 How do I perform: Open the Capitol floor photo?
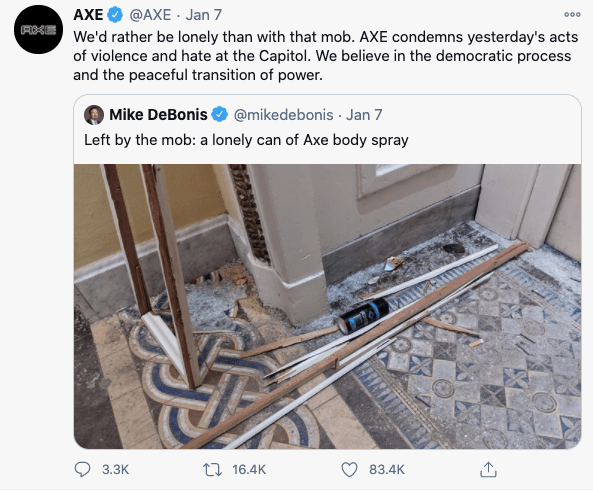coord(328,306)
